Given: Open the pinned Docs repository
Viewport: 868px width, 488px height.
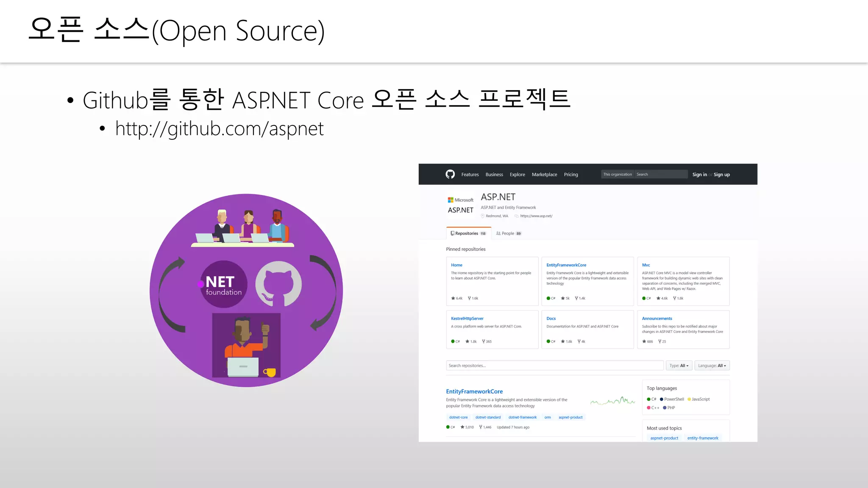Looking at the screenshot, I should (x=551, y=319).
